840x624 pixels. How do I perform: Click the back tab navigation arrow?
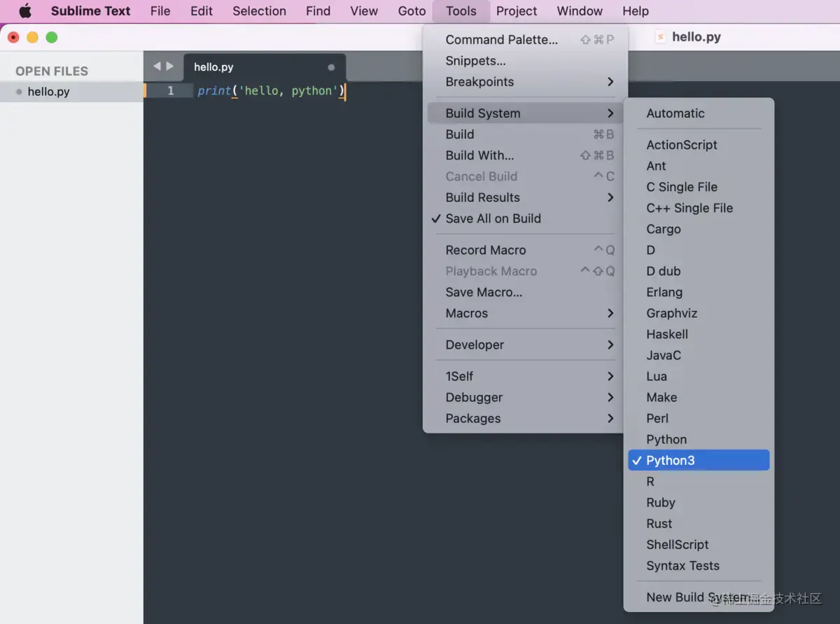[157, 67]
